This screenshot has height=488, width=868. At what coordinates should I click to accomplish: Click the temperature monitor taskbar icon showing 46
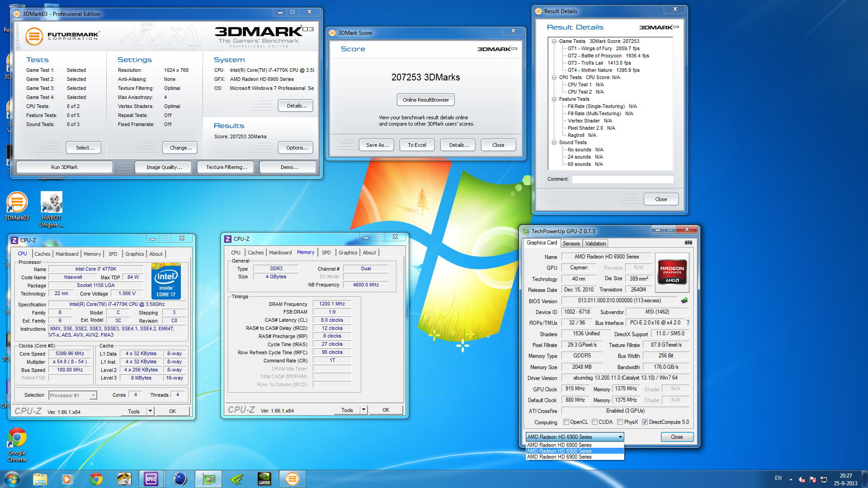pyautogui.click(x=124, y=479)
